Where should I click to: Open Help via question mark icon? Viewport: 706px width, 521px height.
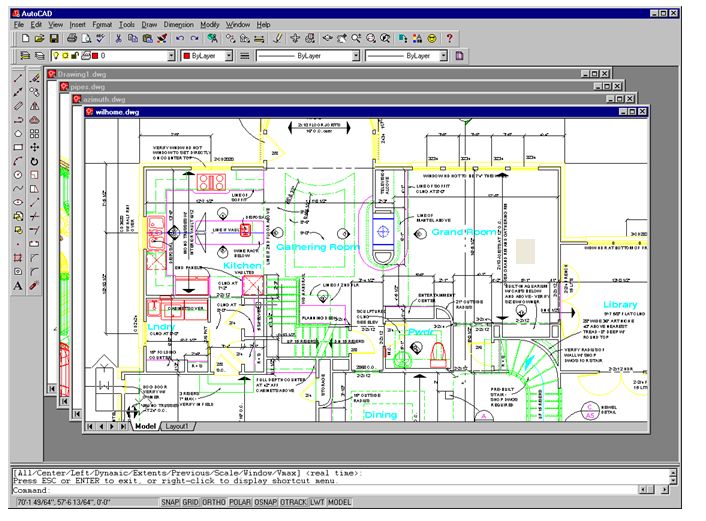450,38
